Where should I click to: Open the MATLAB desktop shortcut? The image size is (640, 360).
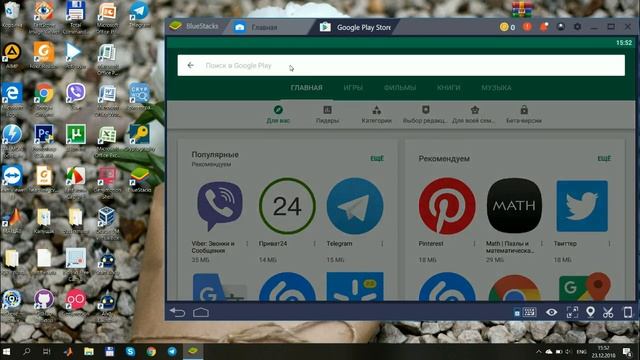12,221
